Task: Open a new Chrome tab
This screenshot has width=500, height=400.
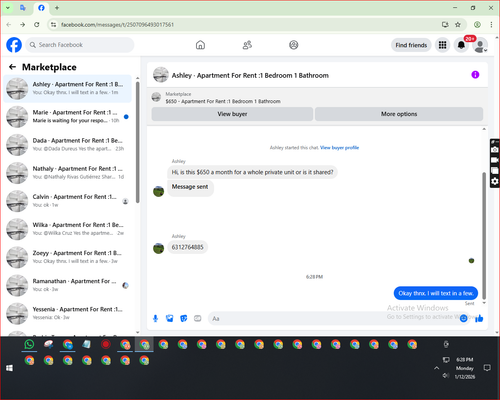Action: coord(57,8)
